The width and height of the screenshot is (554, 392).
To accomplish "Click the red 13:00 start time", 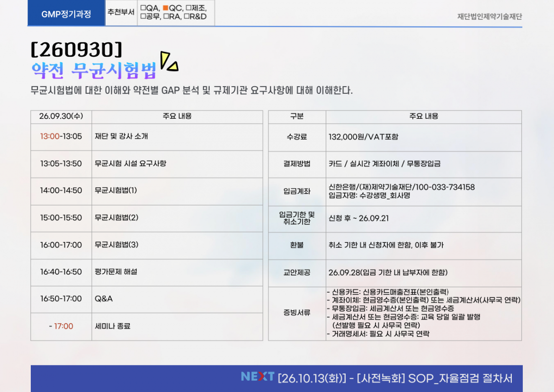I will (x=49, y=136).
